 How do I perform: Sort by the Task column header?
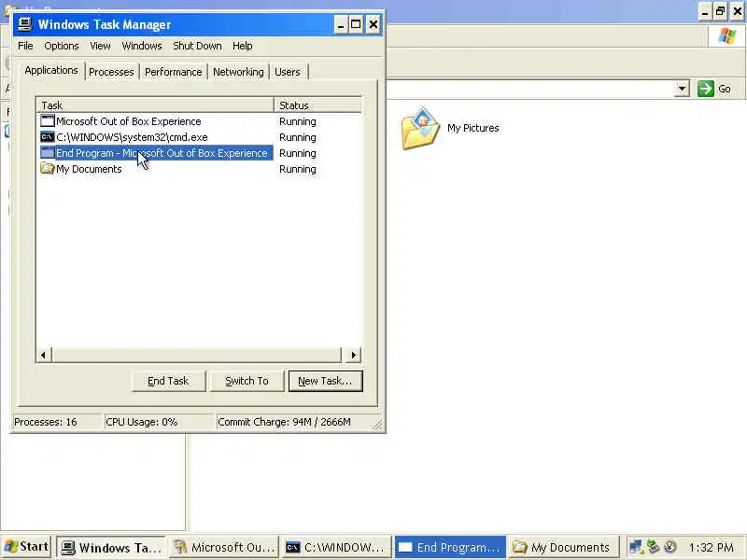[155, 105]
